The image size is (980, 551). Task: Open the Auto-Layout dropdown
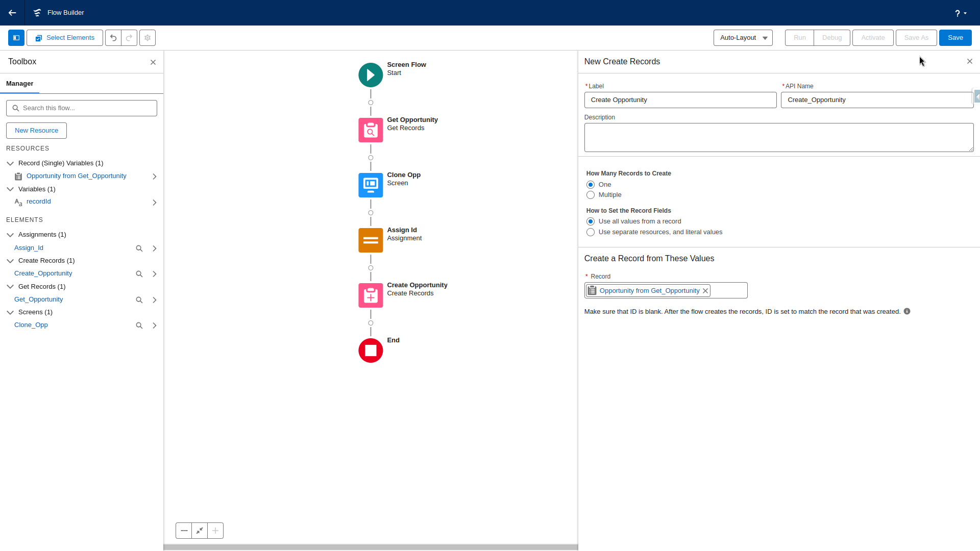[743, 38]
